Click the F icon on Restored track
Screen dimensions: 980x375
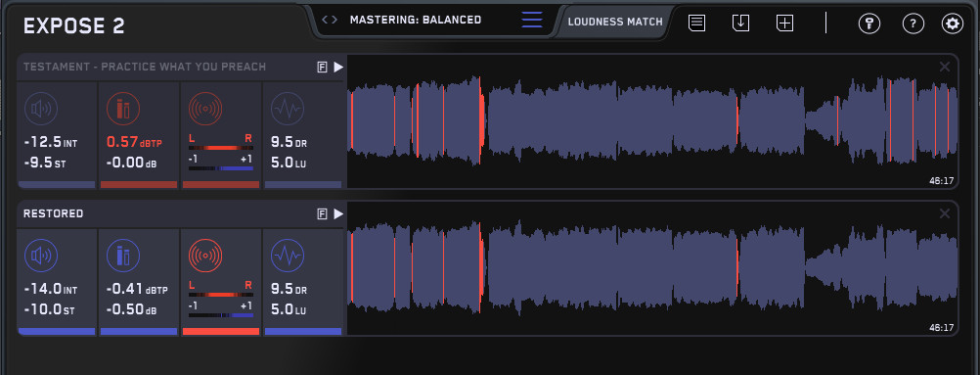[x=323, y=214]
